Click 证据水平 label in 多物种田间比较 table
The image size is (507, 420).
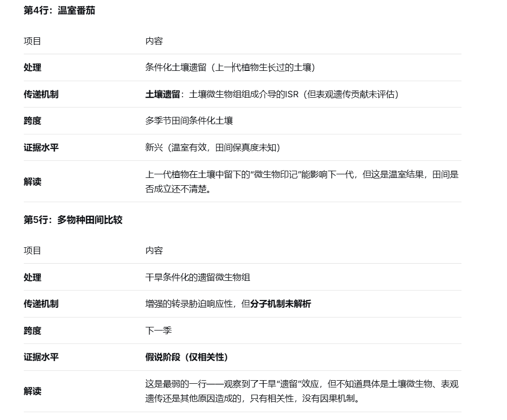pyautogui.click(x=41, y=357)
